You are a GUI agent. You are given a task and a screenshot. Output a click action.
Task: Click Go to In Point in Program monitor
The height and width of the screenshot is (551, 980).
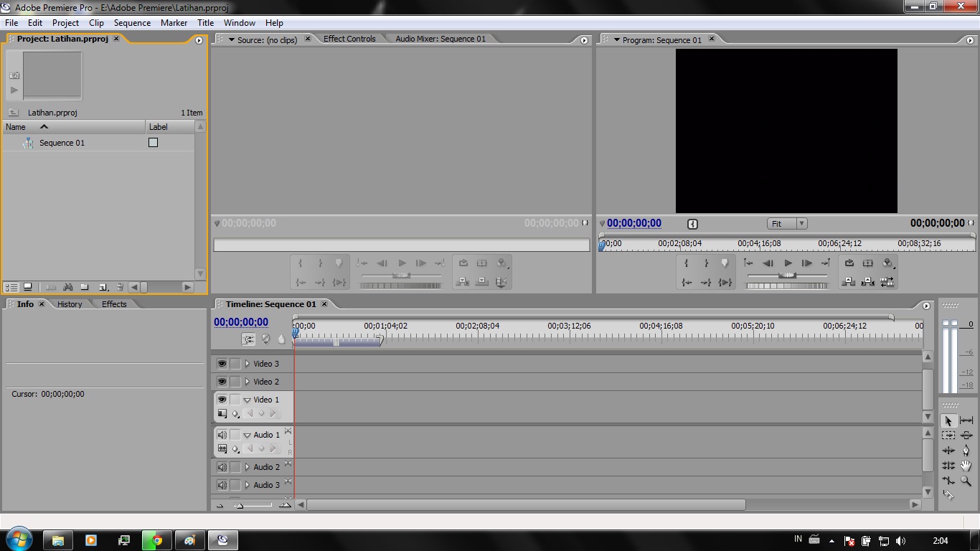point(687,282)
